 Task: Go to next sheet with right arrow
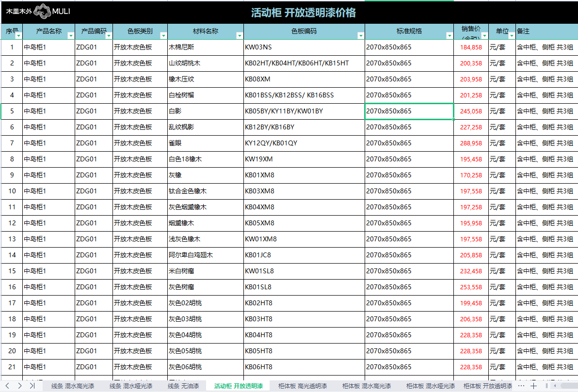click(19, 386)
